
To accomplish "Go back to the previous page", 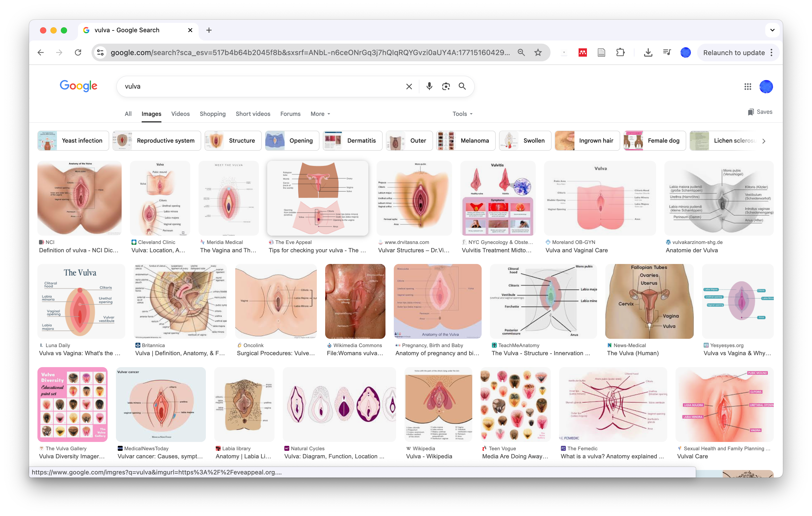I will tap(41, 52).
